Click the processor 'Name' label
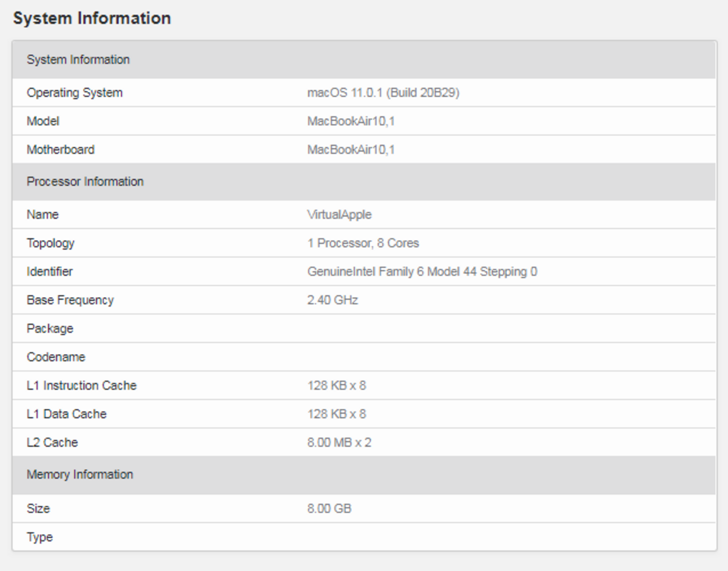Viewport: 728px width, 571px height. [42, 215]
